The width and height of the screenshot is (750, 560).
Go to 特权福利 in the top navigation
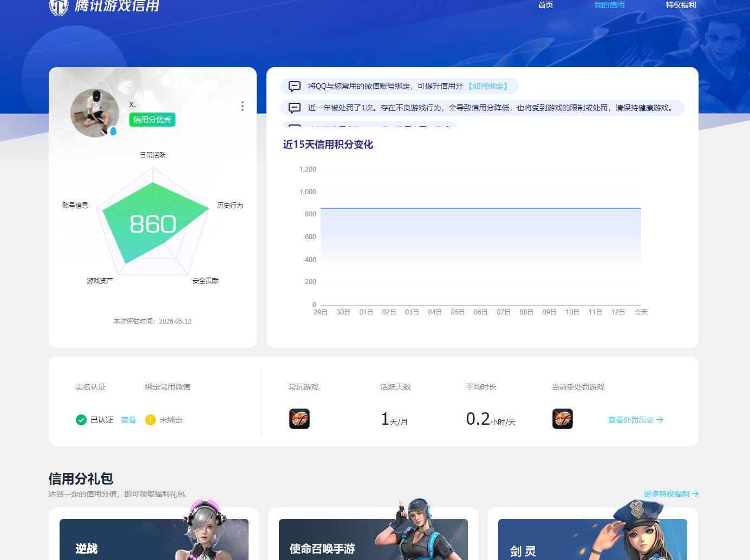pos(681,5)
